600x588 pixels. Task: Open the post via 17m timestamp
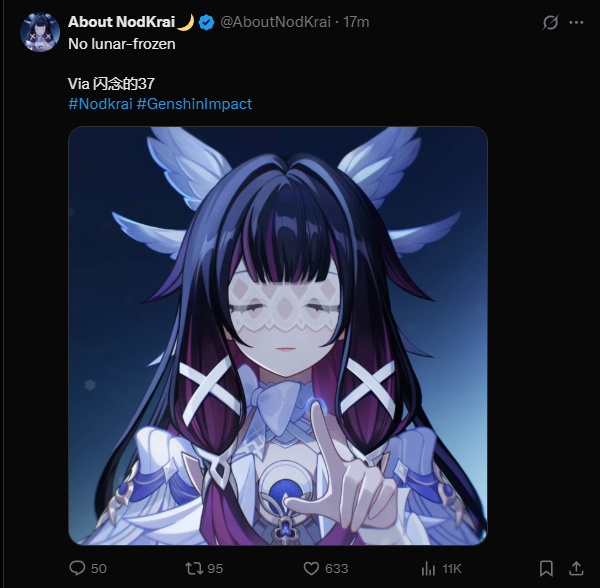point(356,22)
